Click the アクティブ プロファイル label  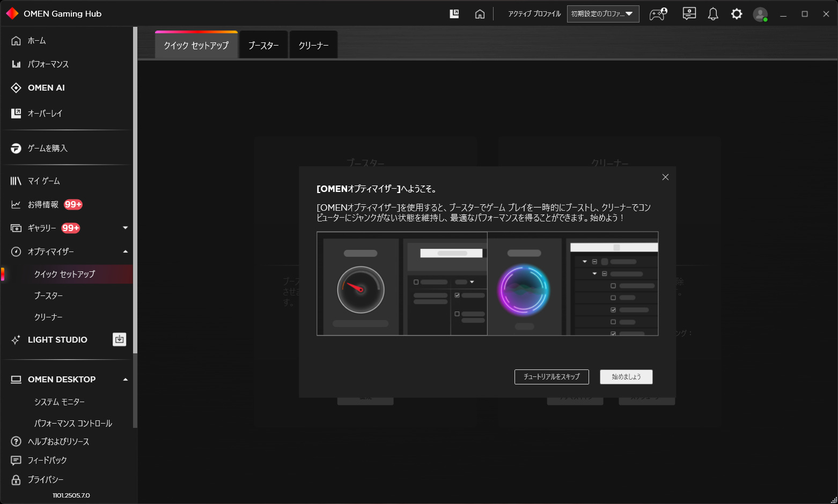click(x=534, y=14)
